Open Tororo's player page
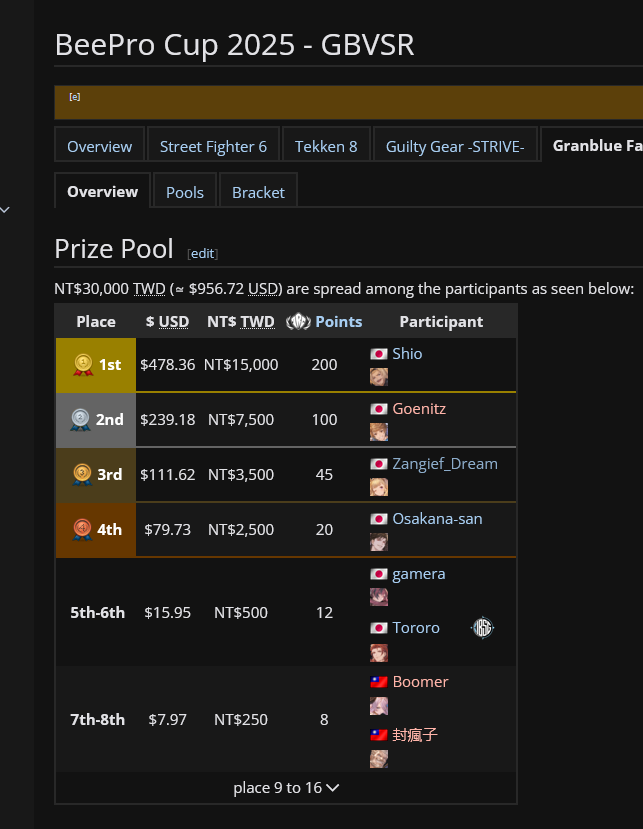The height and width of the screenshot is (829, 643). (416, 628)
